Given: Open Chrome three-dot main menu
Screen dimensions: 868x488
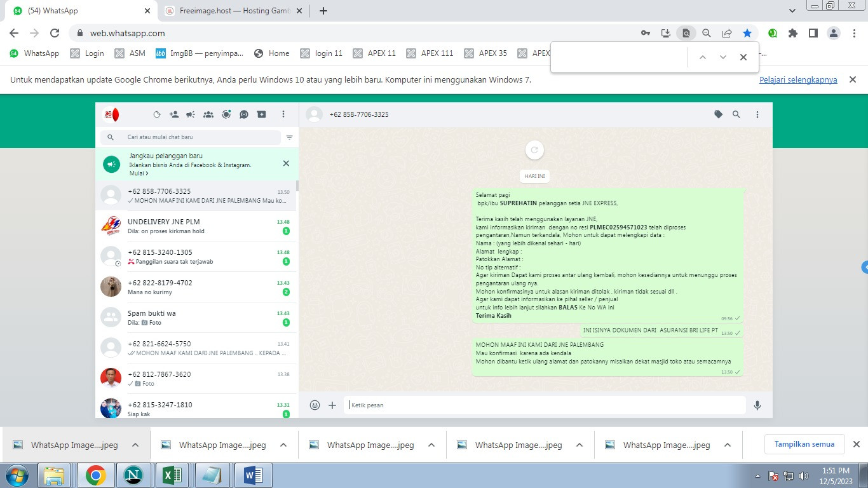Looking at the screenshot, I should click(x=855, y=33).
